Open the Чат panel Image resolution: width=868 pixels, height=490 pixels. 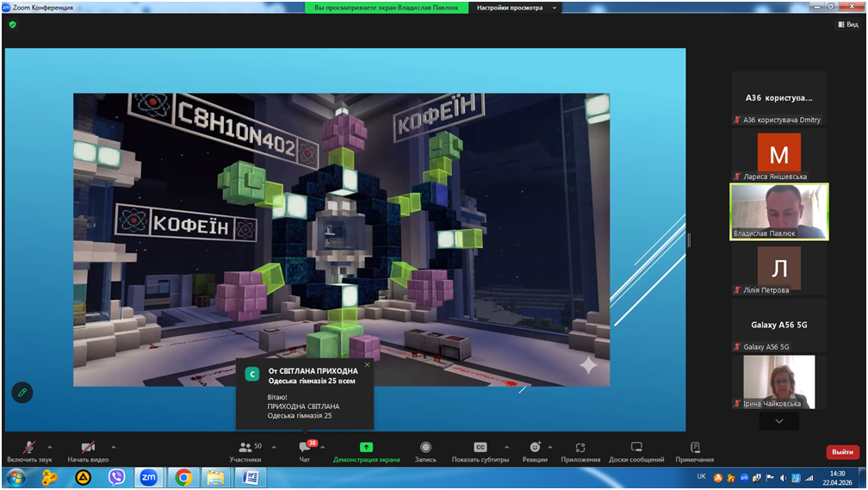coord(304,450)
